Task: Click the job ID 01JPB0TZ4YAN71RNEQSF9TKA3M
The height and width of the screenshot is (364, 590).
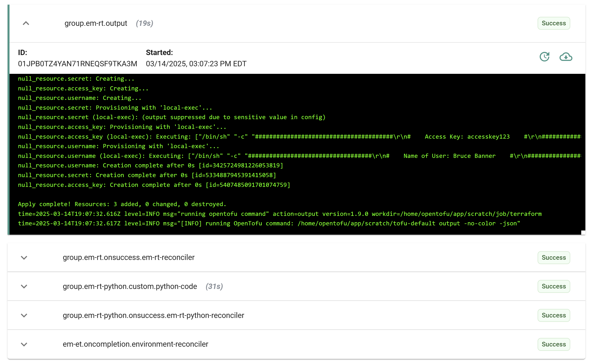Action: tap(78, 64)
